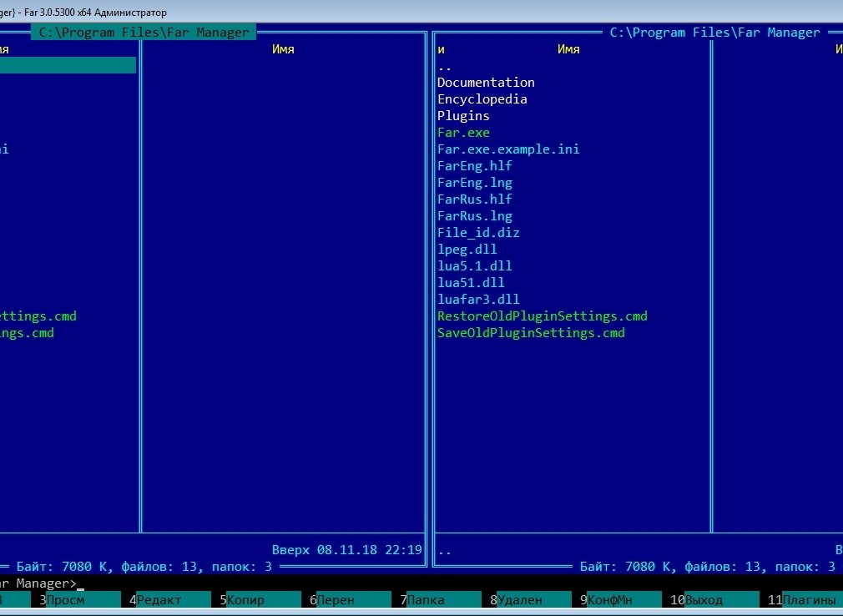The height and width of the screenshot is (616, 843).
Task: Select lpeg.dll in the list
Action: click(x=467, y=249)
